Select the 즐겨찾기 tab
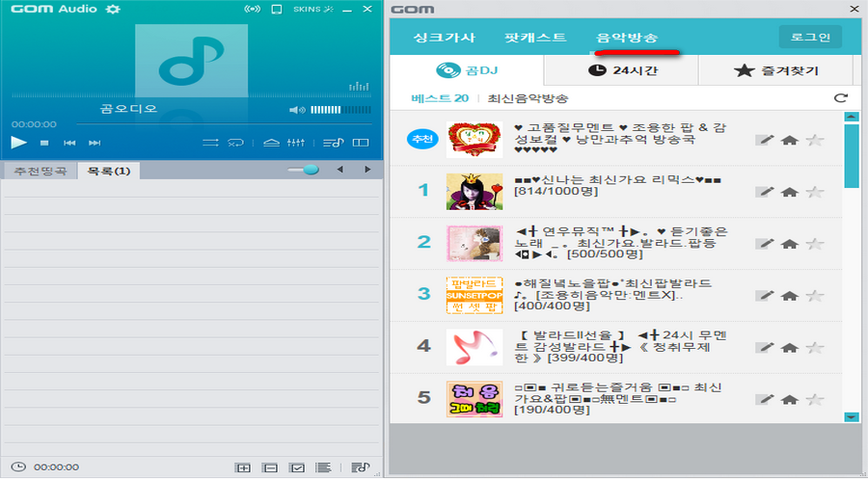Screen dimensions: 868x479 [x=775, y=70]
